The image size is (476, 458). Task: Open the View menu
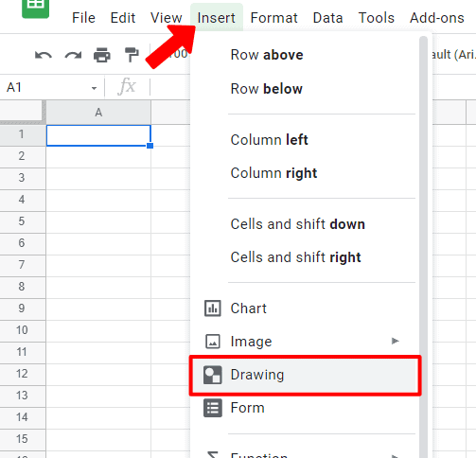(166, 18)
